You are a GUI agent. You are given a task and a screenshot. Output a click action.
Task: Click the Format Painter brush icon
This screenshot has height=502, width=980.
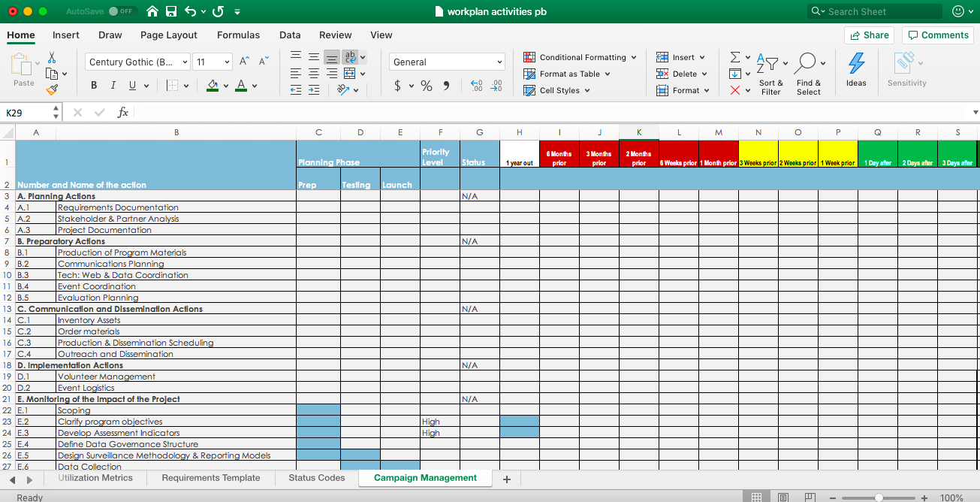52,90
